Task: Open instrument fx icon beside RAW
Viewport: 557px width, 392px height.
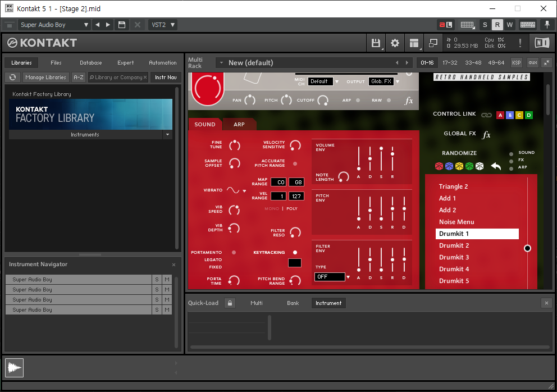Action: tap(409, 101)
